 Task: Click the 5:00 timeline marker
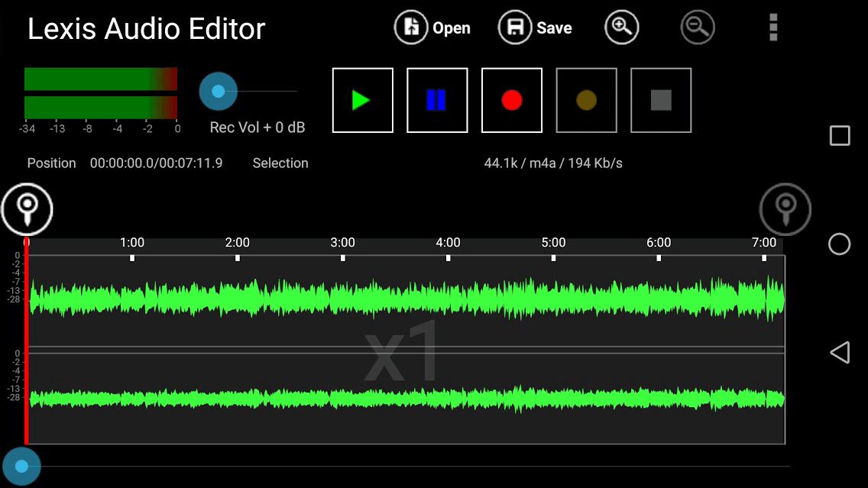553,242
